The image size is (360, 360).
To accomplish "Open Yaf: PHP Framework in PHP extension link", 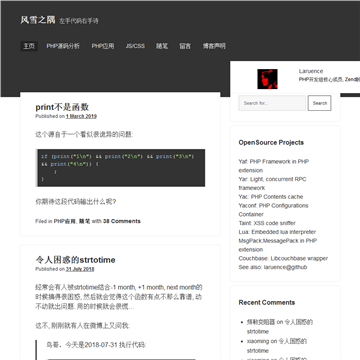I will 274,166.
